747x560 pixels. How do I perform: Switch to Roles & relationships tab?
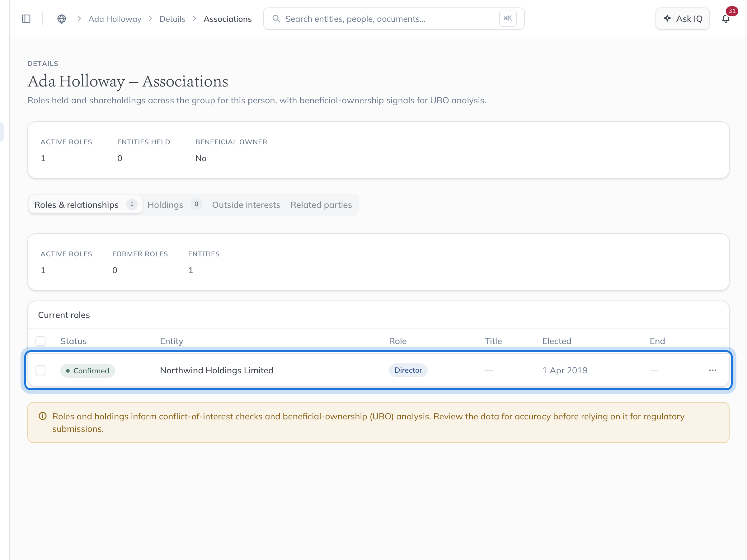click(86, 205)
